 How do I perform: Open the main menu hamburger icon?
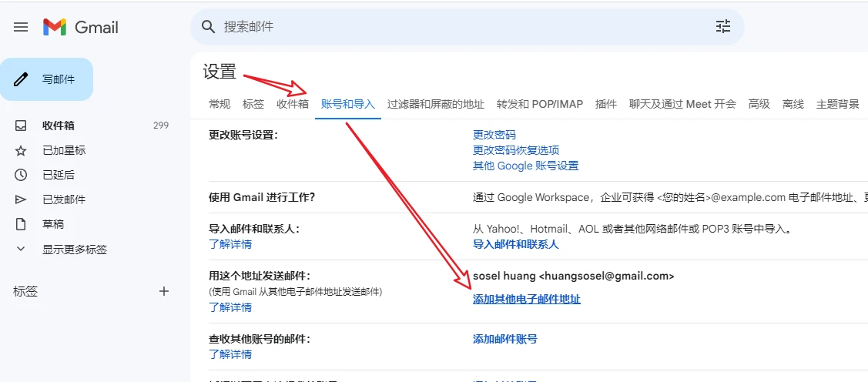click(x=21, y=27)
